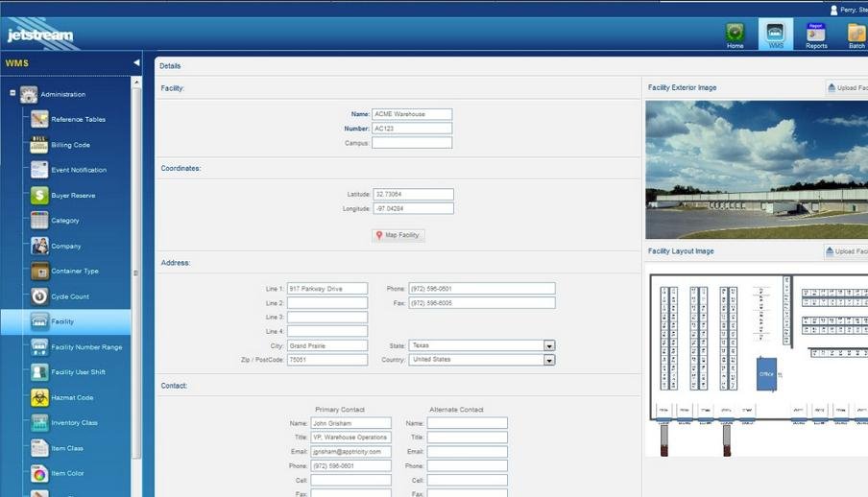This screenshot has width=868, height=497.
Task: Collapse the WMS side panel arrow
Action: tap(135, 63)
